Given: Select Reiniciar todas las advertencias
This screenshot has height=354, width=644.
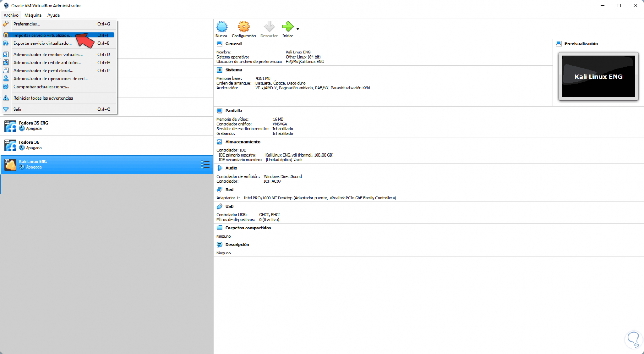Looking at the screenshot, I should 59,98.
